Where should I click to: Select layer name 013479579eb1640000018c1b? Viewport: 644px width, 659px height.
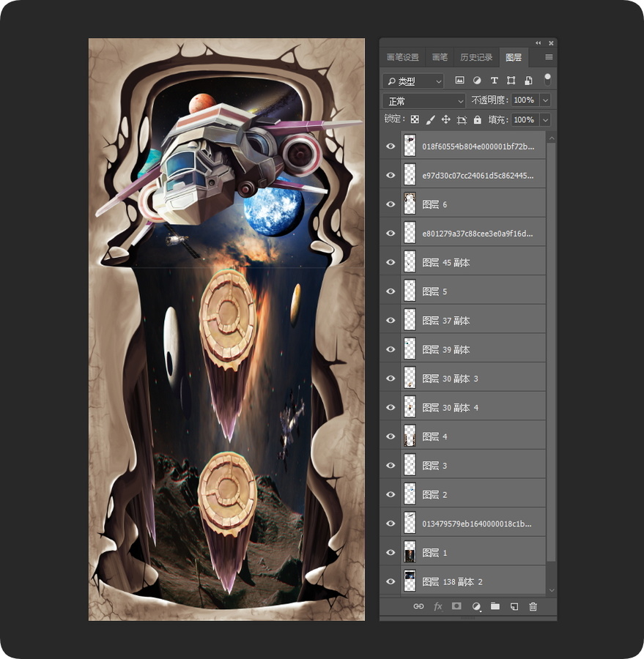(x=476, y=524)
